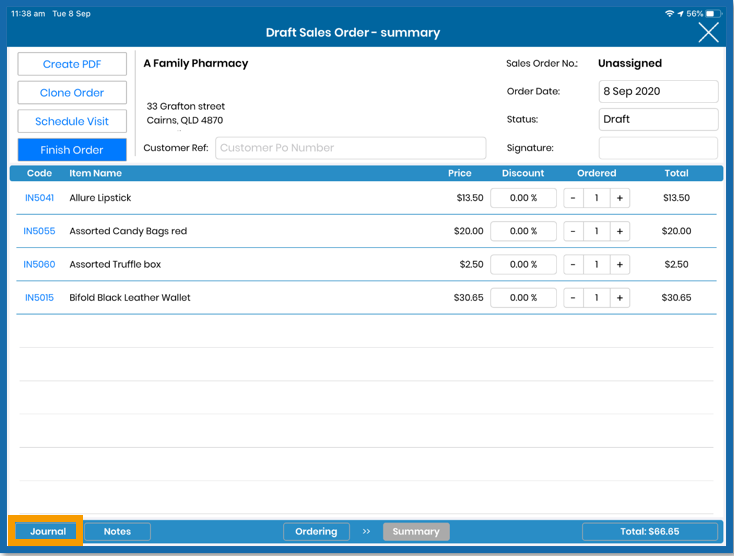Screen dimensions: 734x556
Task: Tap the Create PDF button
Action: coord(72,64)
